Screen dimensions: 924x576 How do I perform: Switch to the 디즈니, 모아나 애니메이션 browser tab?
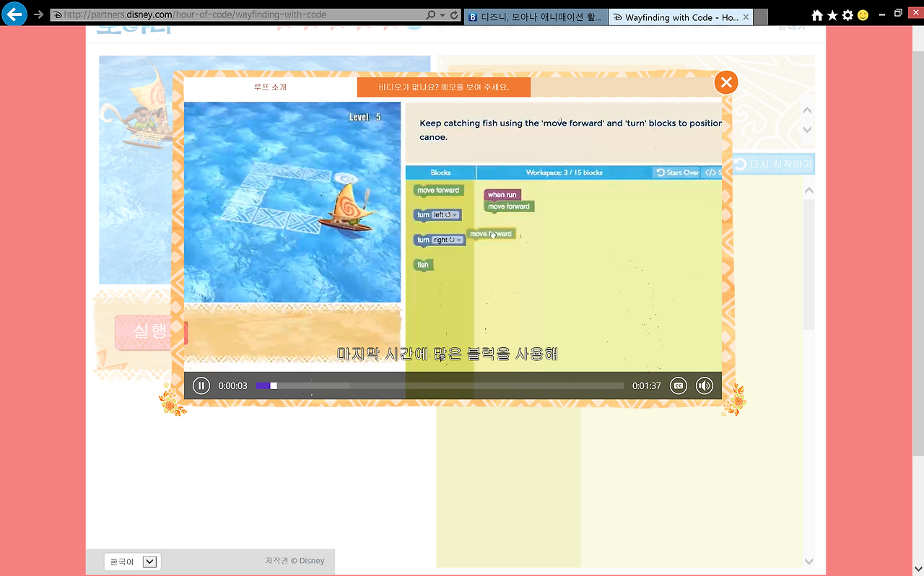coord(536,17)
